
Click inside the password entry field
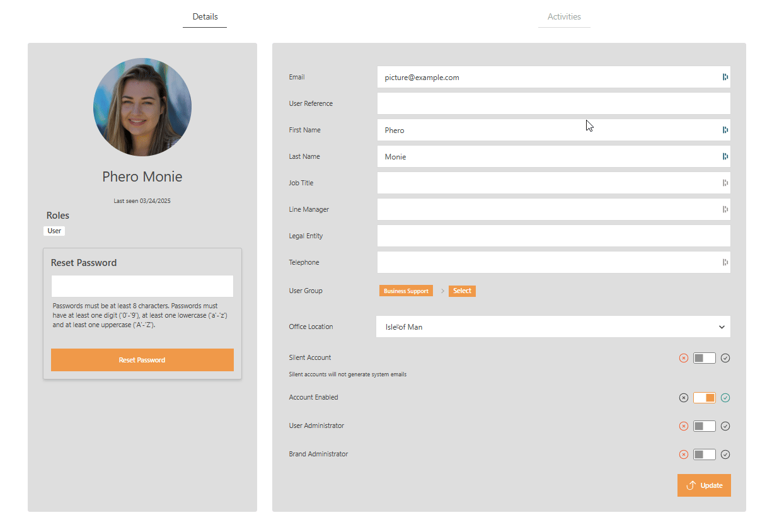pyautogui.click(x=142, y=286)
